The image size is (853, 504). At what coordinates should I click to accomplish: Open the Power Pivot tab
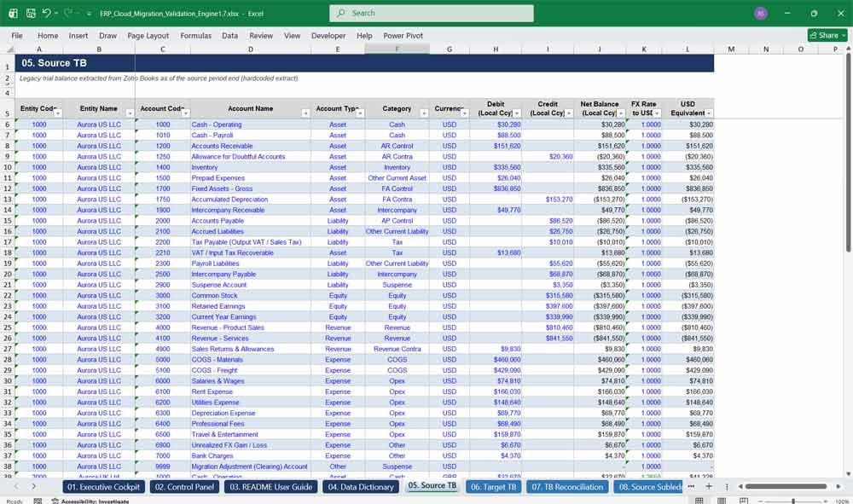[403, 35]
